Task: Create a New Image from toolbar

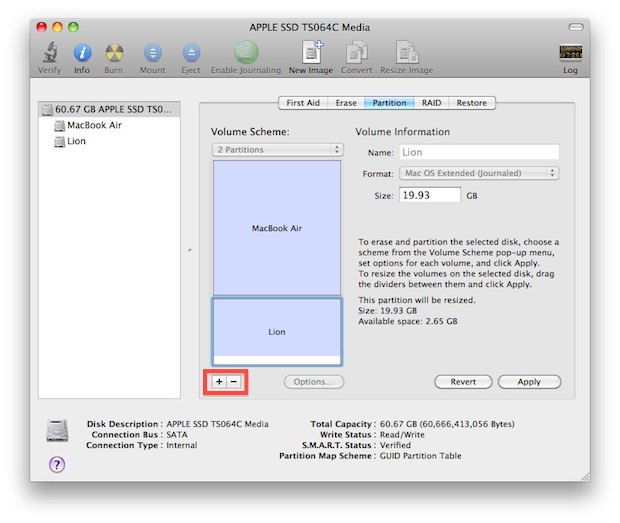Action: pyautogui.click(x=312, y=52)
